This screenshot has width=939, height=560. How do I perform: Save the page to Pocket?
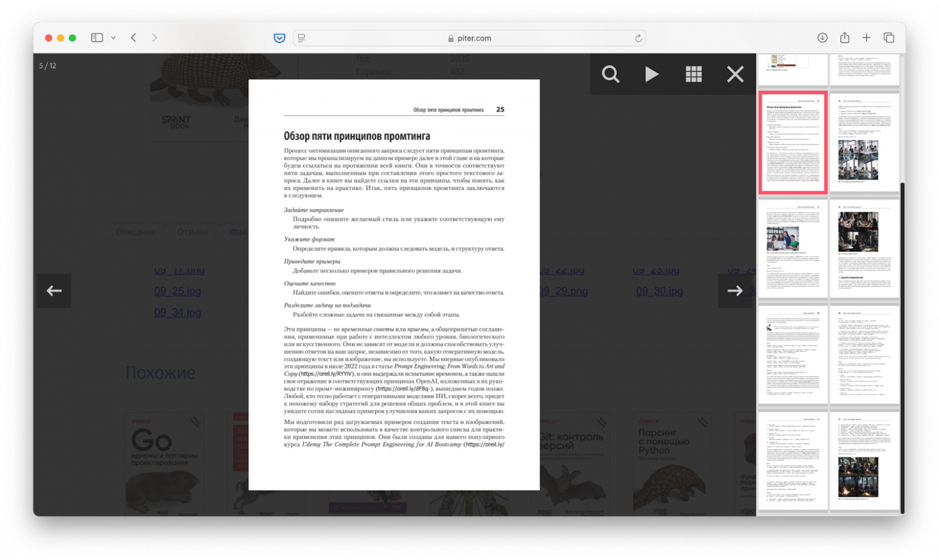pos(279,37)
